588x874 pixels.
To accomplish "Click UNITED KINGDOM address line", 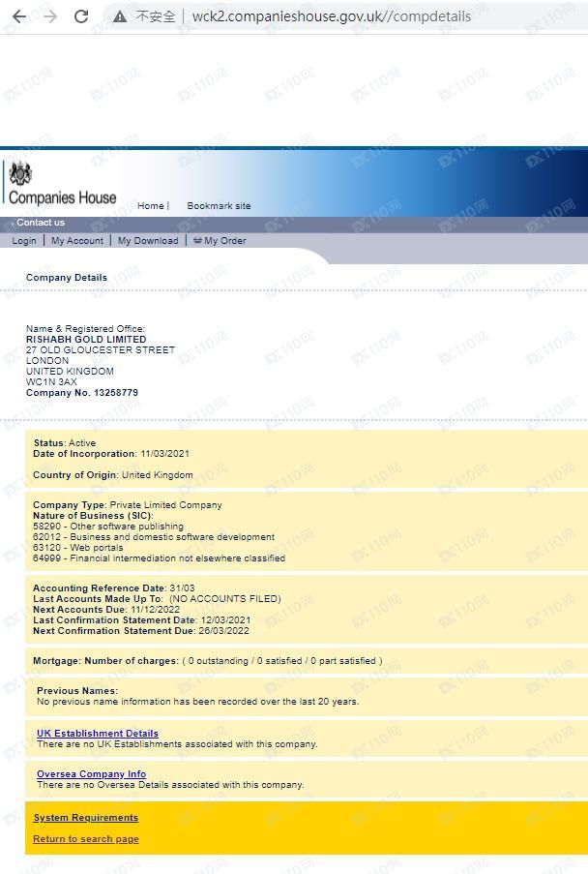I will tap(70, 372).
